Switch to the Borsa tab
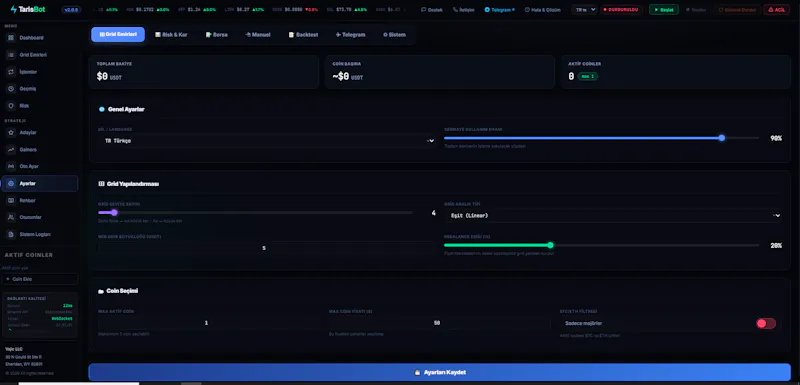The height and width of the screenshot is (385, 800). point(216,35)
